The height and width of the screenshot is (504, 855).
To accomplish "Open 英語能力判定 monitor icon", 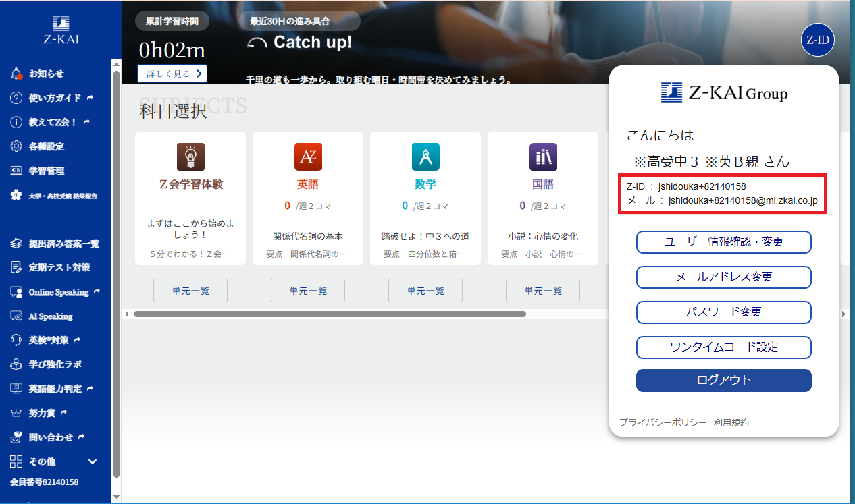I will click(x=17, y=389).
